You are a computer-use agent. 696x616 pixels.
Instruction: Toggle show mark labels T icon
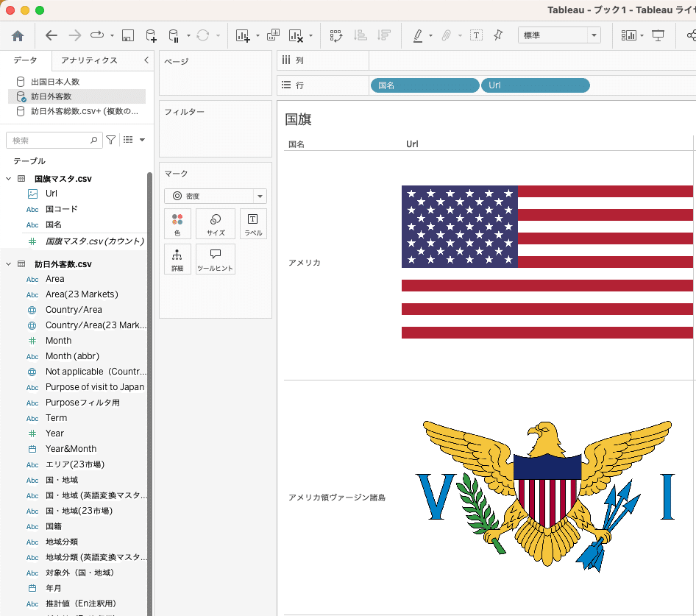(476, 35)
